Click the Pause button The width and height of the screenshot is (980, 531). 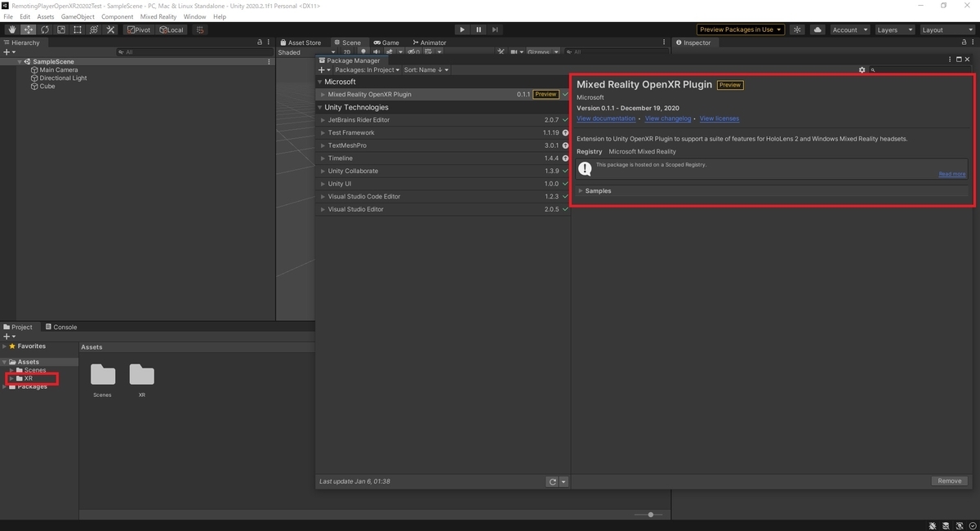click(x=479, y=29)
